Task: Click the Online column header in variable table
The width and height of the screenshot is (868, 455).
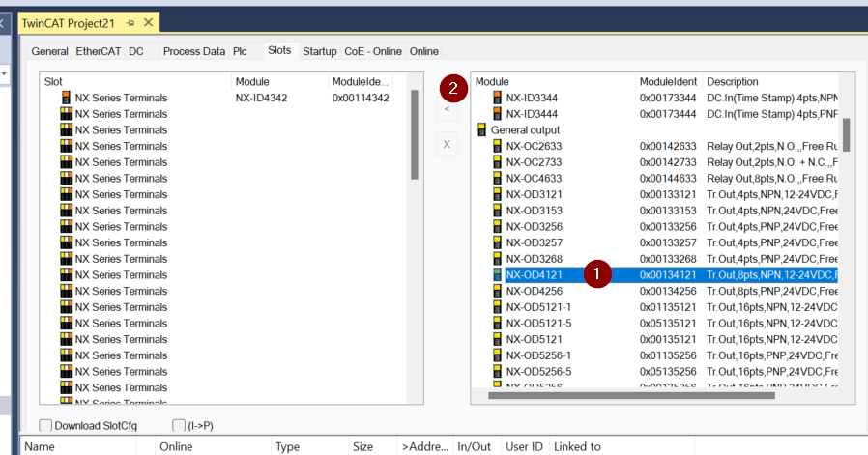Action: 215,446
